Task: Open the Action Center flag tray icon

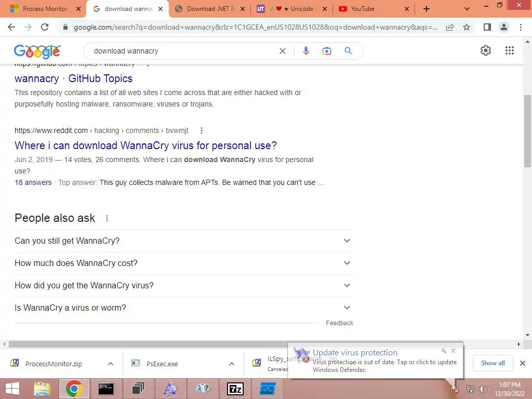Action: tap(455, 390)
